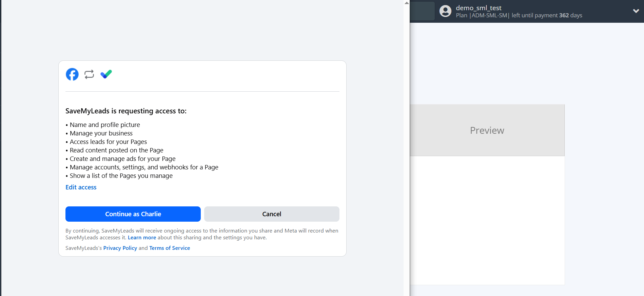
Task: Click the vertical scrollbar track
Action: [407, 153]
